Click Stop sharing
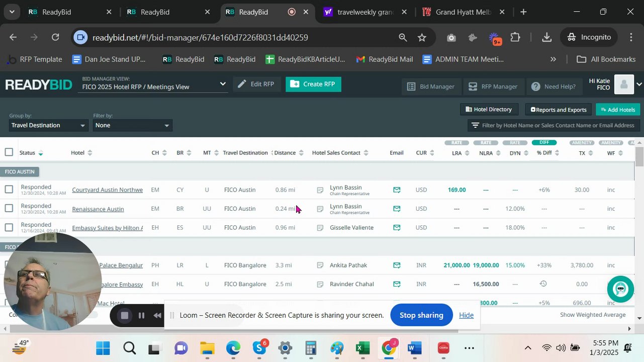This screenshot has height=362, width=644. click(421, 315)
